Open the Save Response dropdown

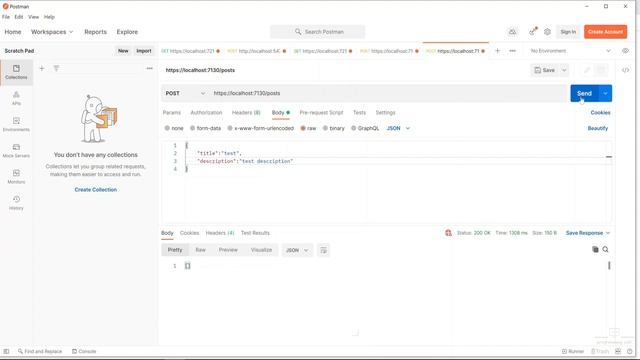pyautogui.click(x=588, y=233)
